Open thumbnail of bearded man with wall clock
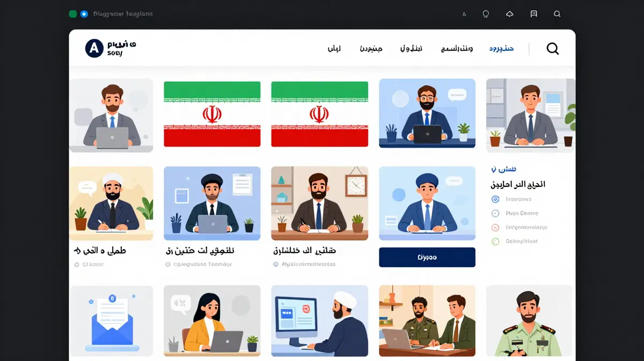This screenshot has height=361, width=644. (320, 203)
